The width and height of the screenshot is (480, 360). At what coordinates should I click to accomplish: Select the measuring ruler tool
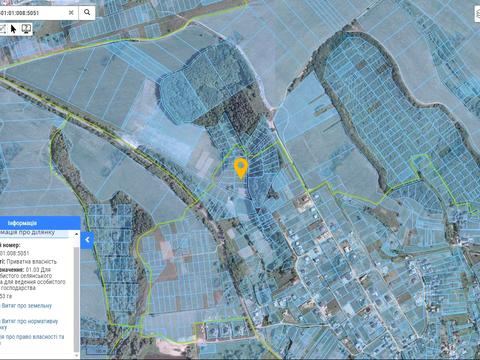click(3, 29)
